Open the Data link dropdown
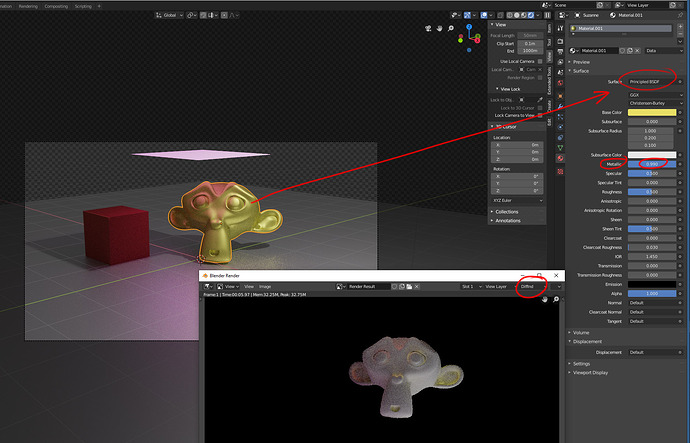690x443 pixels. pos(664,51)
